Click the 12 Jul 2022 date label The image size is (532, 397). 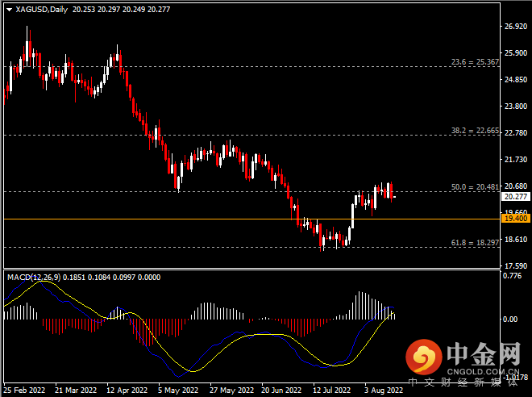pos(332,391)
